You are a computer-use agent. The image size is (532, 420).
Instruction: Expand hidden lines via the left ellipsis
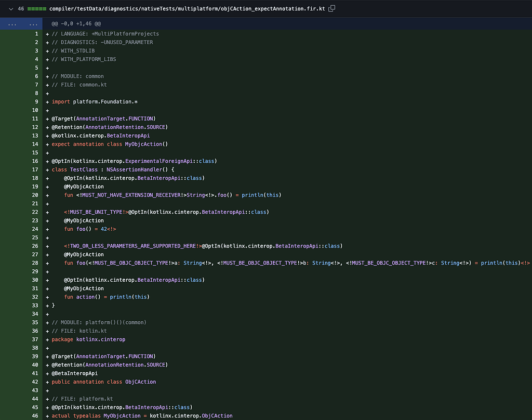tap(12, 24)
